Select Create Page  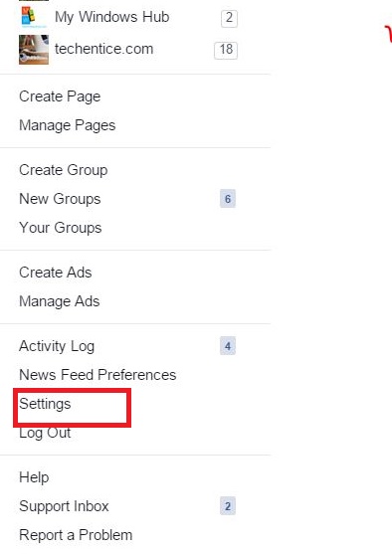[60, 96]
